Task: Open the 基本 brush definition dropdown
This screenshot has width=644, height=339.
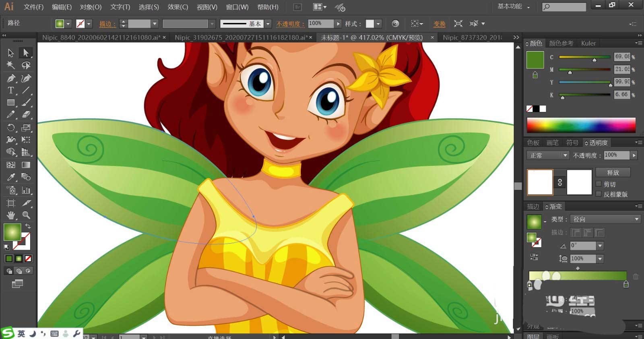Action: tap(268, 24)
